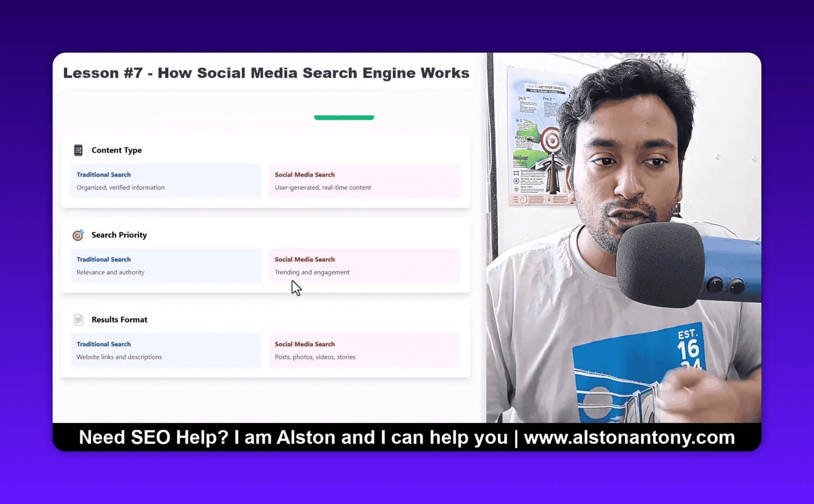The height and width of the screenshot is (504, 814).
Task: Expand the Content Type section
Action: pyautogui.click(x=116, y=150)
